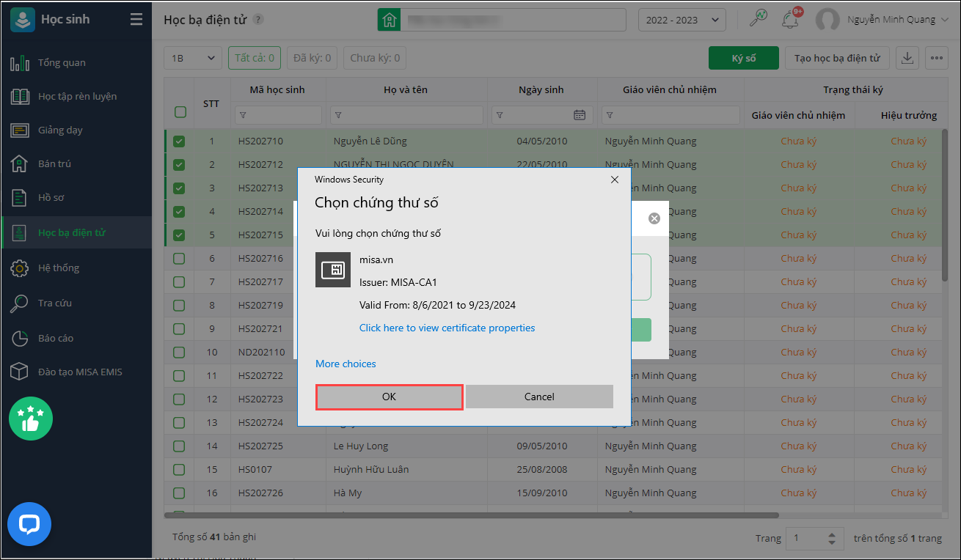961x560 pixels.
Task: Cancel the certificate selection dialog
Action: pyautogui.click(x=539, y=397)
